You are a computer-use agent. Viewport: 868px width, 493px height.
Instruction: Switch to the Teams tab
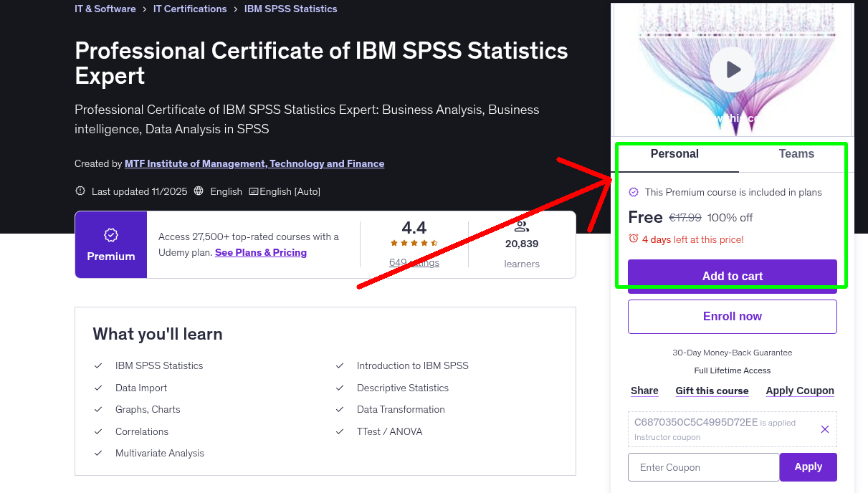(796, 153)
